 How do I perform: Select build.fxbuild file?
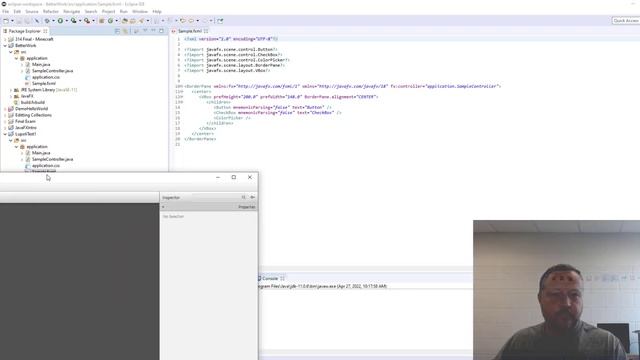pos(33,102)
